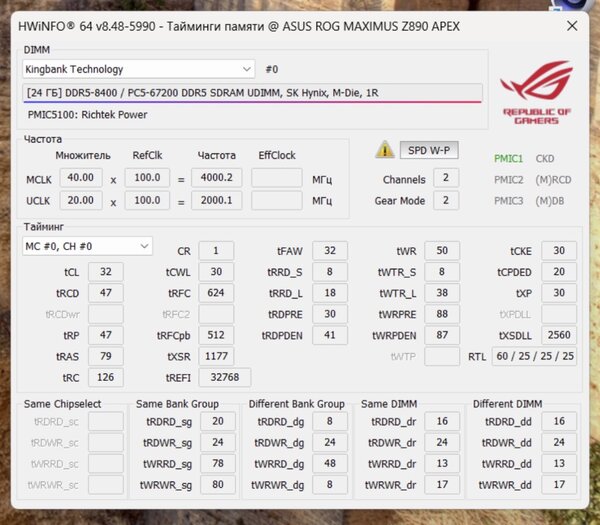This screenshot has height=525, width=600.
Task: Click the empty MCLK EffClock field
Action: pyautogui.click(x=277, y=178)
